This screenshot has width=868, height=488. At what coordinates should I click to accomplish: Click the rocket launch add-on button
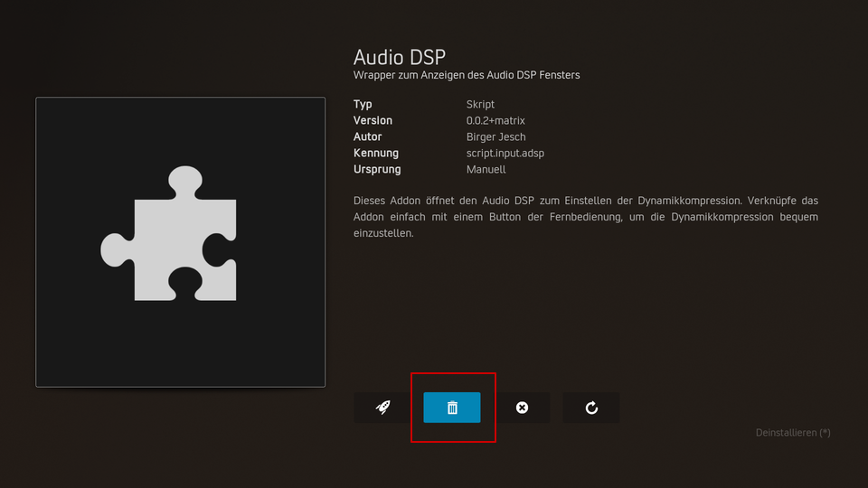click(382, 408)
